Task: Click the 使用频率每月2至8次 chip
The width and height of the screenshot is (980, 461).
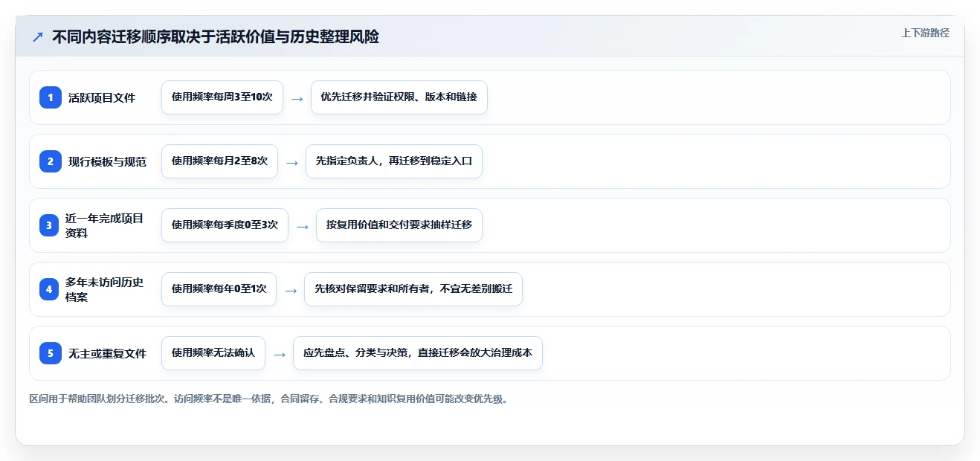Action: [219, 161]
